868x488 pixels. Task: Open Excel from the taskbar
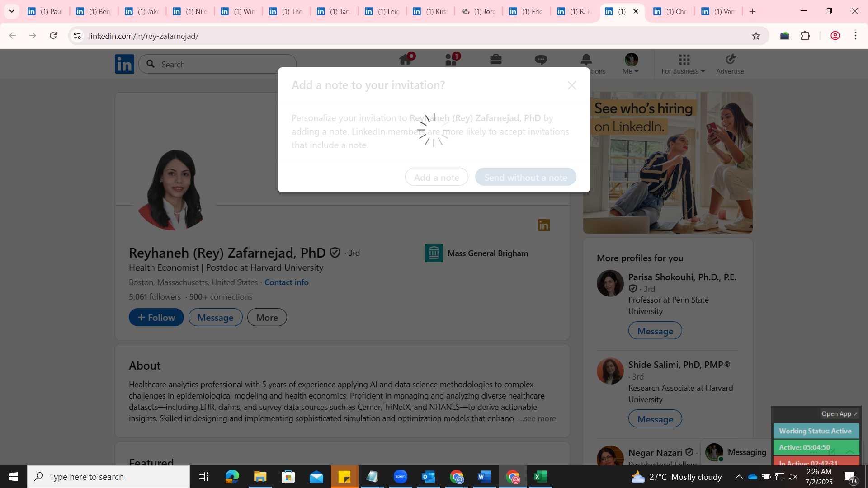click(x=541, y=477)
